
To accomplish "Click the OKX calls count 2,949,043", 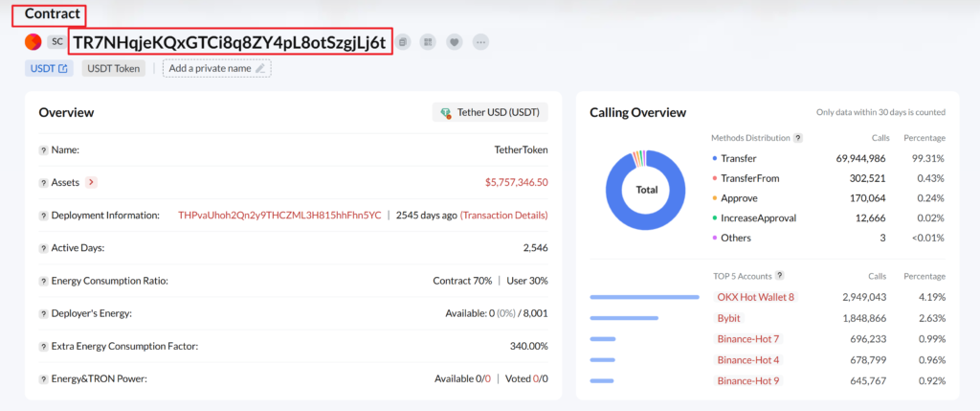I will (x=864, y=297).
